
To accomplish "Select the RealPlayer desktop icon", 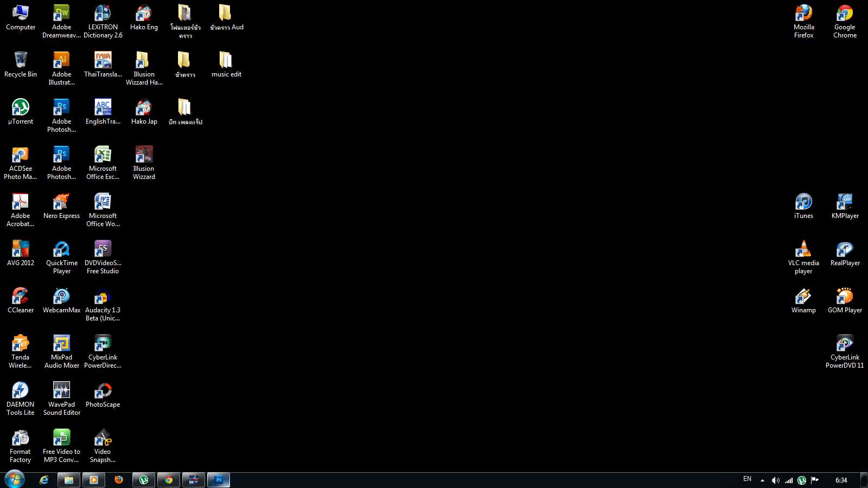I will pyautogui.click(x=845, y=253).
